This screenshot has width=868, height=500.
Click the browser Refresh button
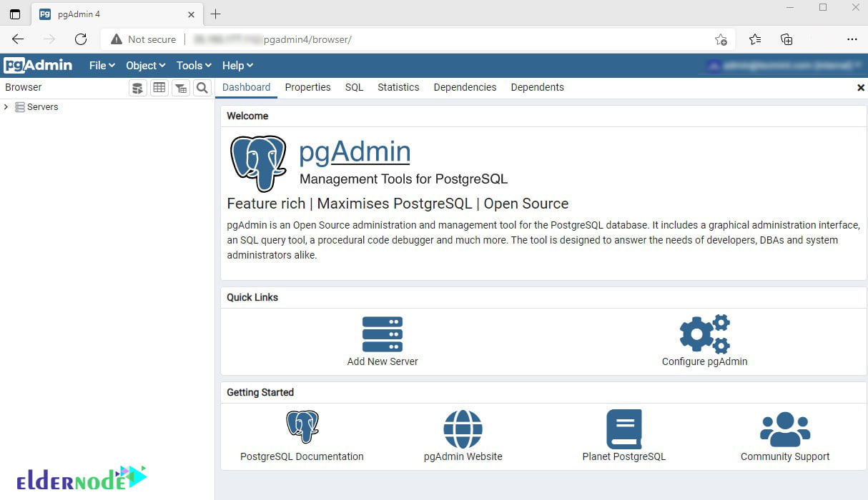81,39
